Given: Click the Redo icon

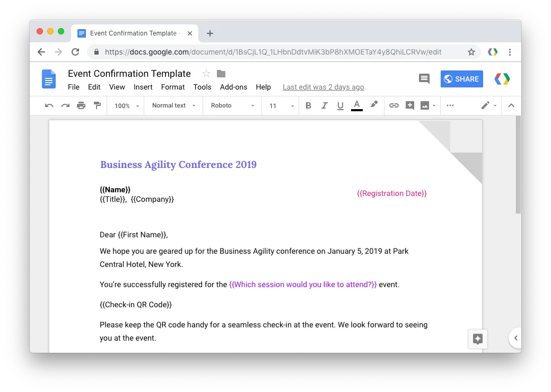Looking at the screenshot, I should click(65, 105).
